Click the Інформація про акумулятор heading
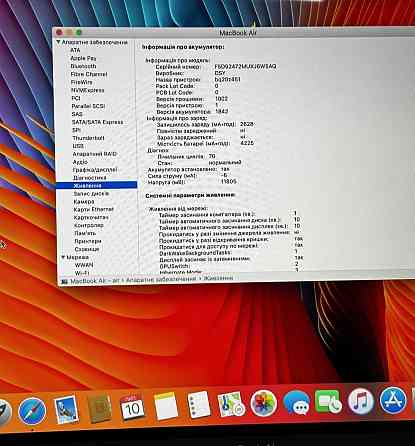This screenshot has width=415, height=446. (x=183, y=47)
